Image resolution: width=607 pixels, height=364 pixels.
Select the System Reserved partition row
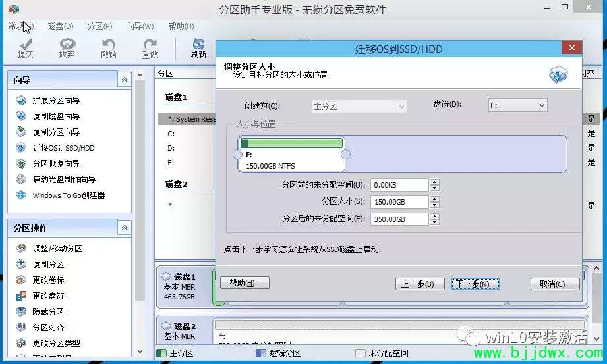(187, 119)
